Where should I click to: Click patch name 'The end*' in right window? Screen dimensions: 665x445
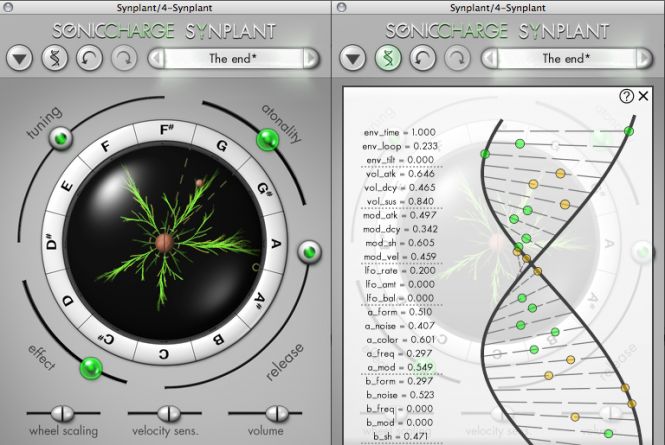(566, 58)
